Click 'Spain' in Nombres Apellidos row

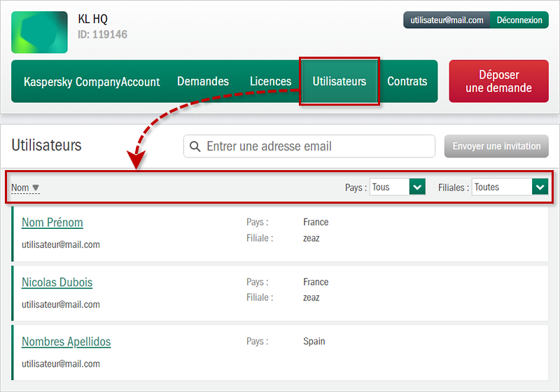pos(314,342)
